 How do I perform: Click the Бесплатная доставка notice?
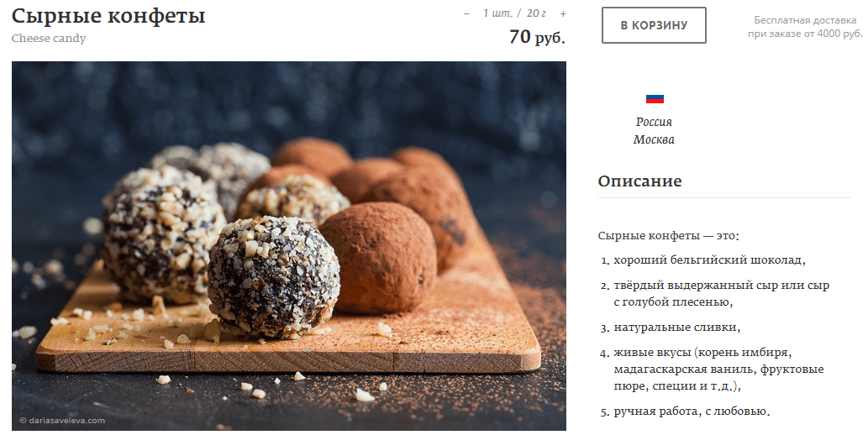[x=805, y=27]
